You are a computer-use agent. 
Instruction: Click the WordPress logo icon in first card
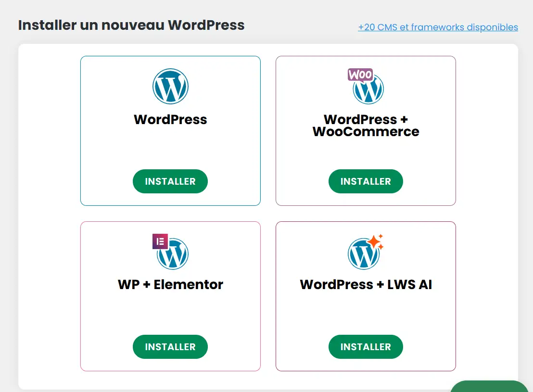coord(170,87)
